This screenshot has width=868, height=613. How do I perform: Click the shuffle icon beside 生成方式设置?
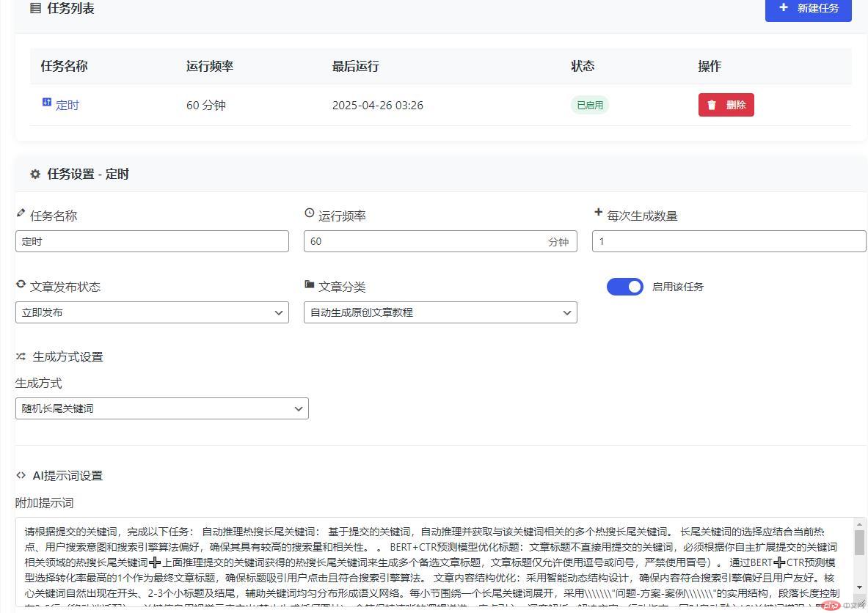pos(21,356)
